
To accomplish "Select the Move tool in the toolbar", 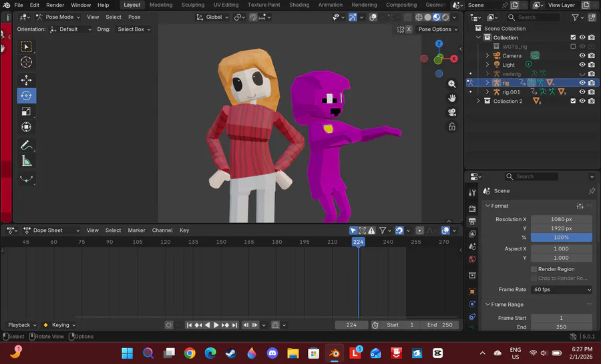I will (26, 80).
